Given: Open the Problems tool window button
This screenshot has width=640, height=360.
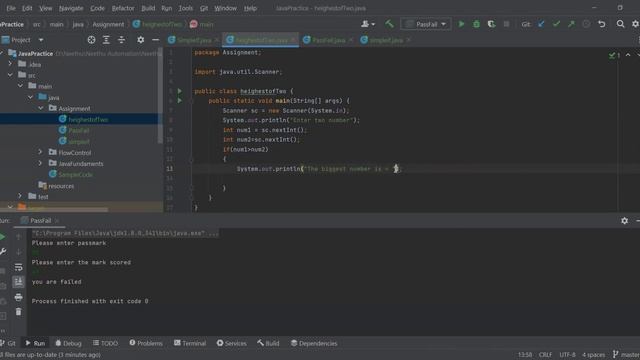Looking at the screenshot, I should pyautogui.click(x=146, y=343).
